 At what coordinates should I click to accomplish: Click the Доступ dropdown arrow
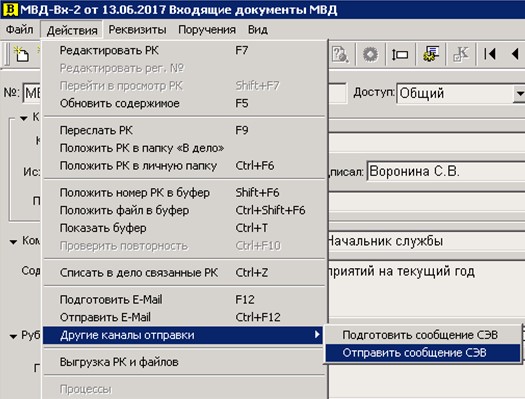tap(519, 93)
